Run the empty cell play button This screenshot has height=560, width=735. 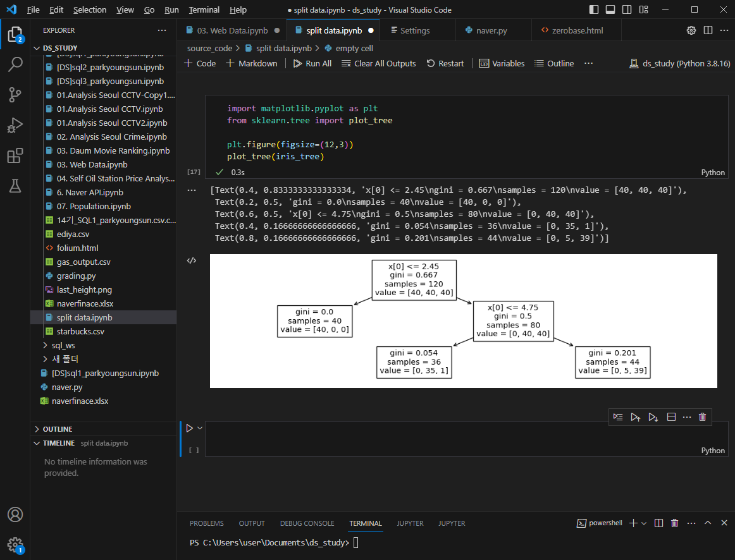[189, 428]
